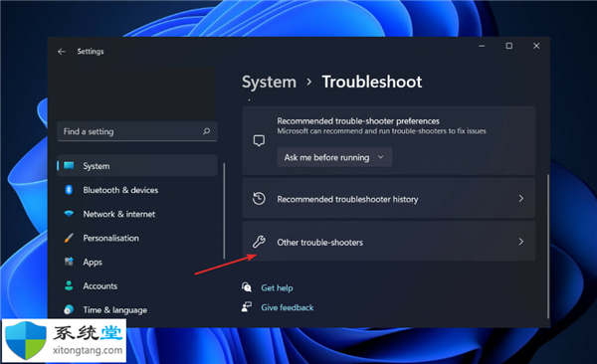Viewport: 597px width, 364px height.
Task: Click the Troubleshoot page heading
Action: point(371,82)
